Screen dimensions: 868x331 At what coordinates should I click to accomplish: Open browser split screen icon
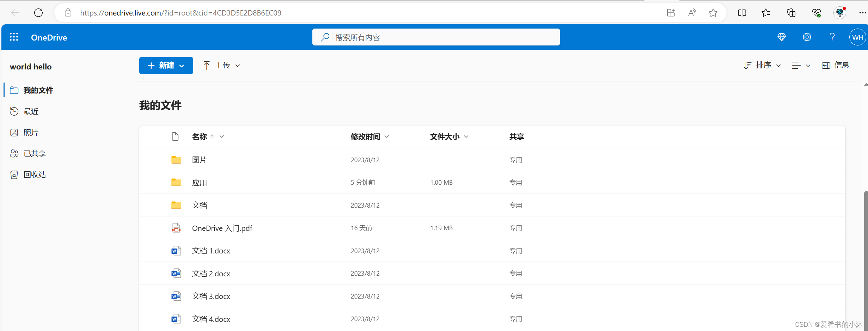[742, 13]
